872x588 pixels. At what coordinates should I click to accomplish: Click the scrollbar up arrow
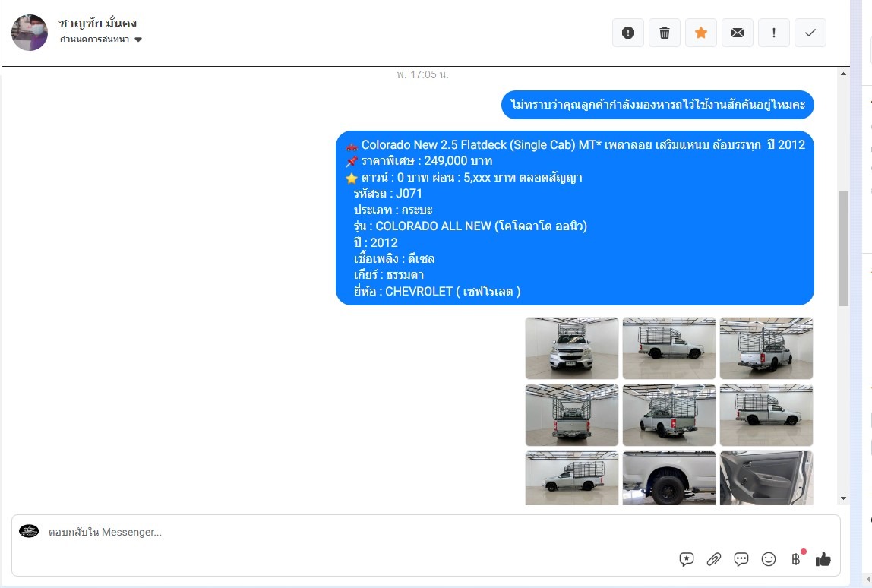pos(844,74)
